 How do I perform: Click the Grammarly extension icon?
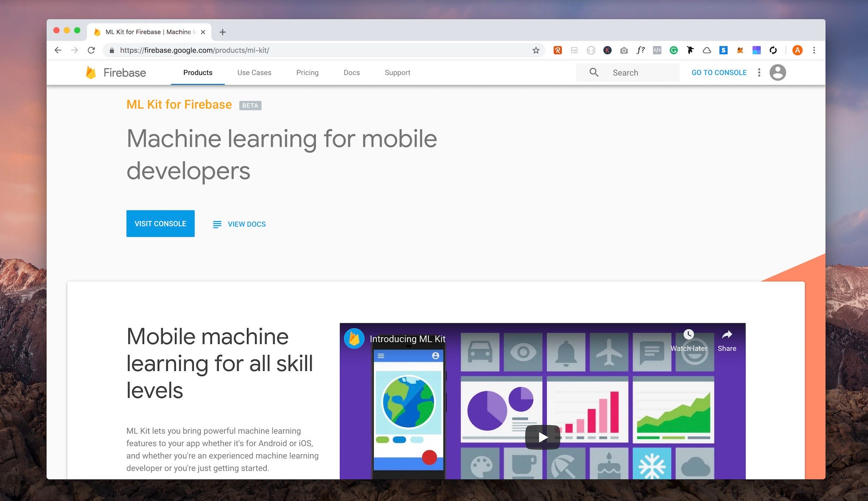point(673,50)
